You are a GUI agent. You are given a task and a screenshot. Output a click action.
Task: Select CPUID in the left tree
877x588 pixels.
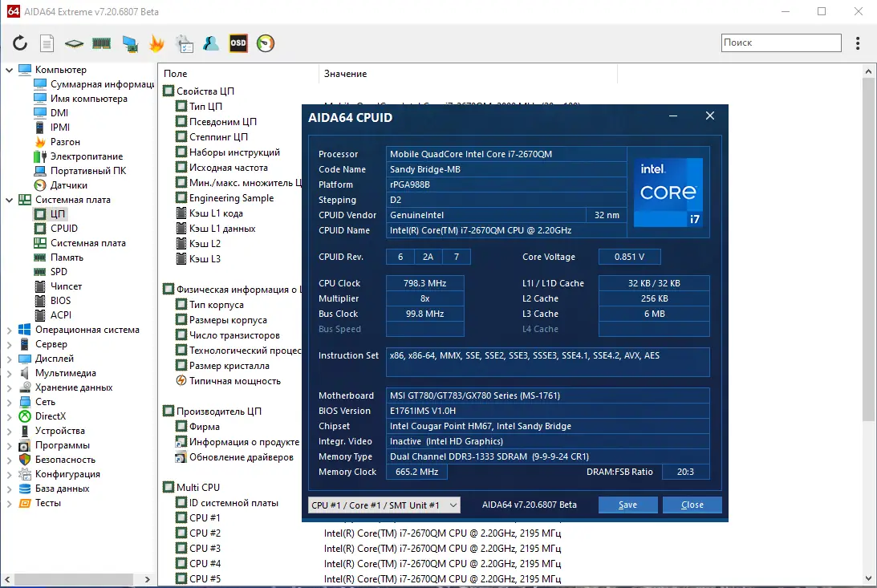click(63, 229)
